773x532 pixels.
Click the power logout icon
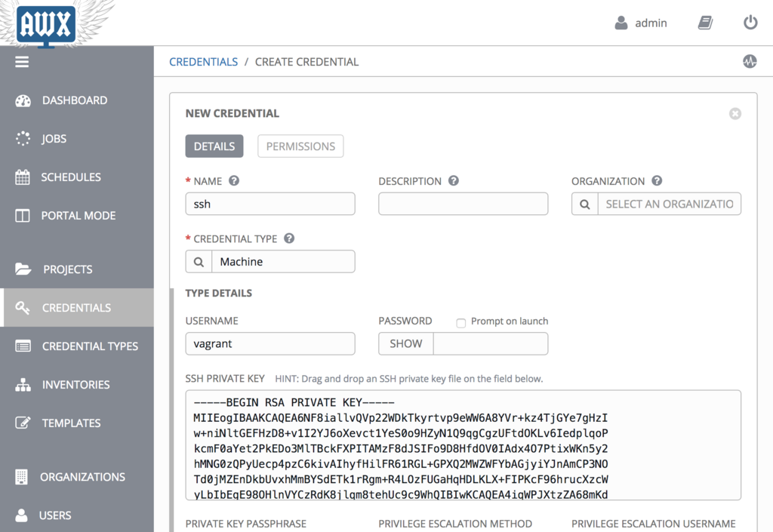(750, 23)
